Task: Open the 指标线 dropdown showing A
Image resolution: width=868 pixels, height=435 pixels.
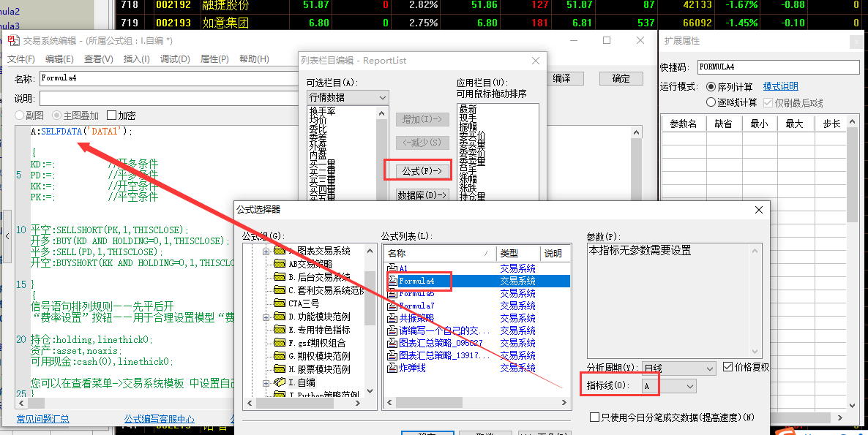Action: coord(669,386)
